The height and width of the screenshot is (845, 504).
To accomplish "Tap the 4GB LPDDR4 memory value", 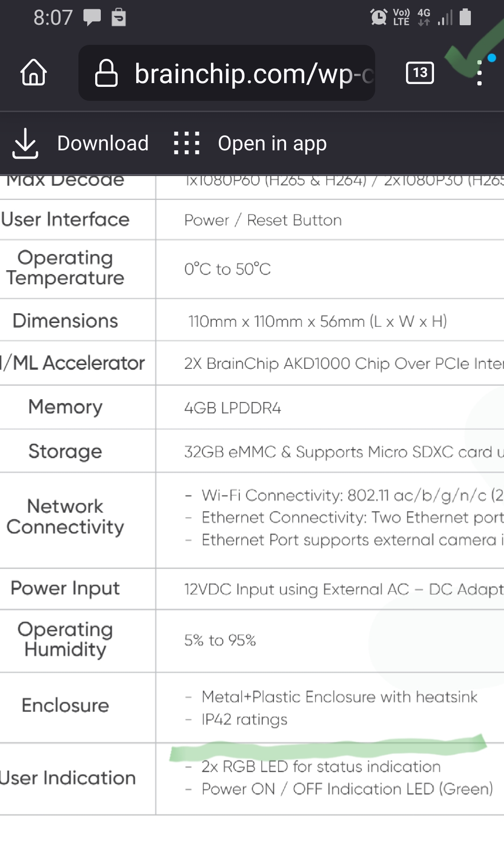I will [232, 408].
